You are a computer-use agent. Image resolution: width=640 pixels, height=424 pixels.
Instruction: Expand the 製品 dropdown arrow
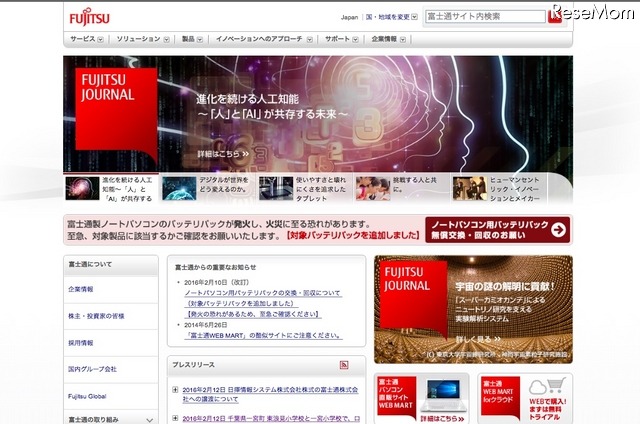coord(200,40)
